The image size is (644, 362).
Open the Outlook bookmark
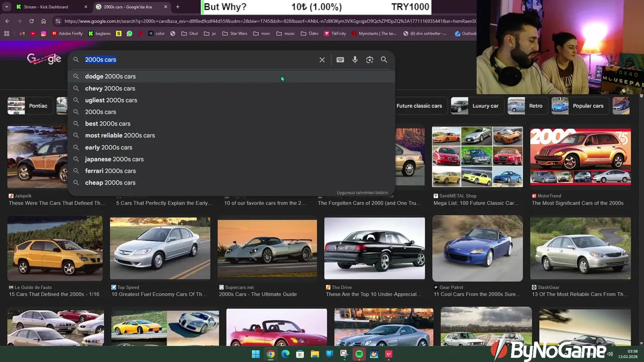[465, 34]
